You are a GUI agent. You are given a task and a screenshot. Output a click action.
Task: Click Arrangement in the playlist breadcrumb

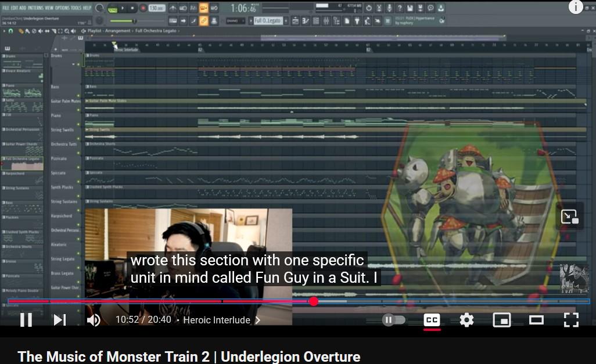[118, 31]
